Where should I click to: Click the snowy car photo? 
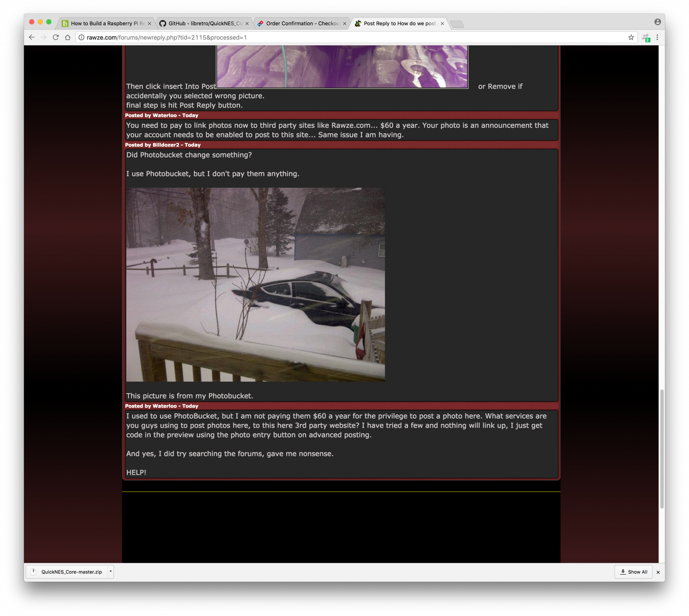[x=255, y=284]
